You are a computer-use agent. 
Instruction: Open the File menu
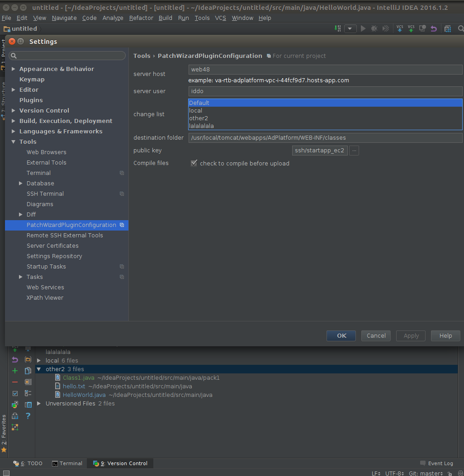pos(6,18)
